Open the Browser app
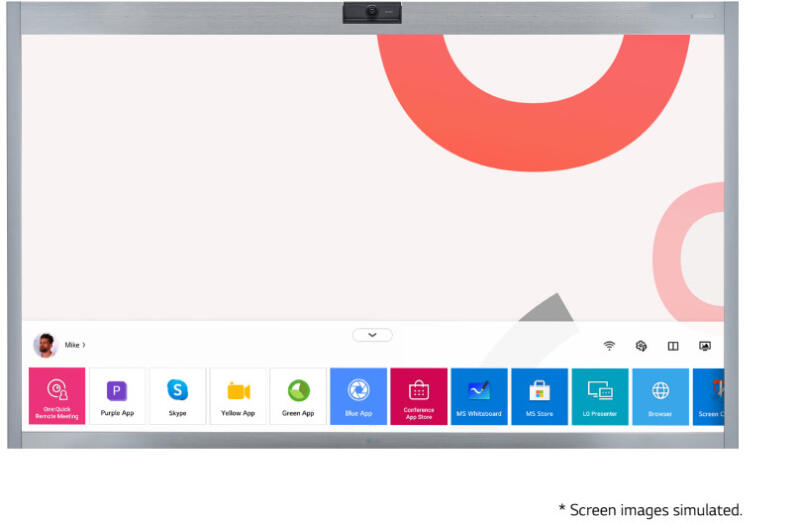The height and width of the screenshot is (523, 800). point(660,396)
